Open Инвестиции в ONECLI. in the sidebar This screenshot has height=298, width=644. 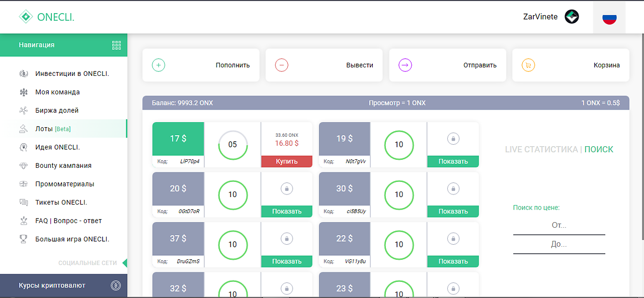(72, 73)
